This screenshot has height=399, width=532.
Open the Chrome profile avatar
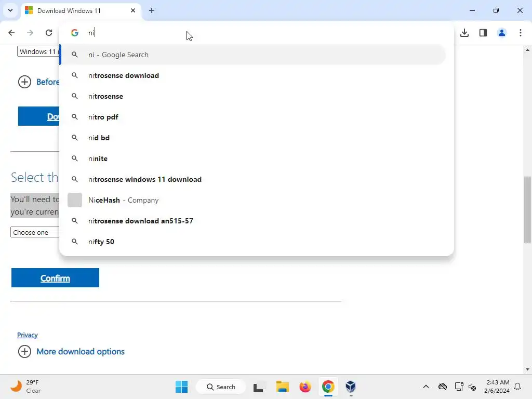[502, 33]
